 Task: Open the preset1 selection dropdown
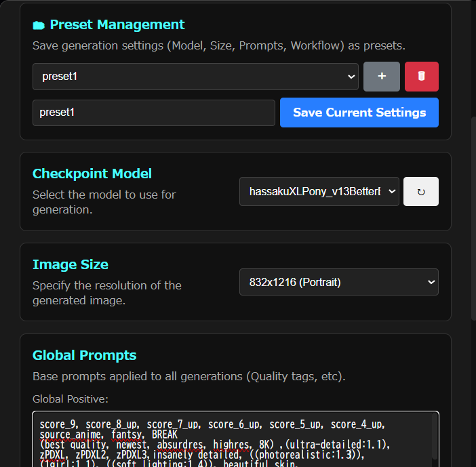pos(195,77)
